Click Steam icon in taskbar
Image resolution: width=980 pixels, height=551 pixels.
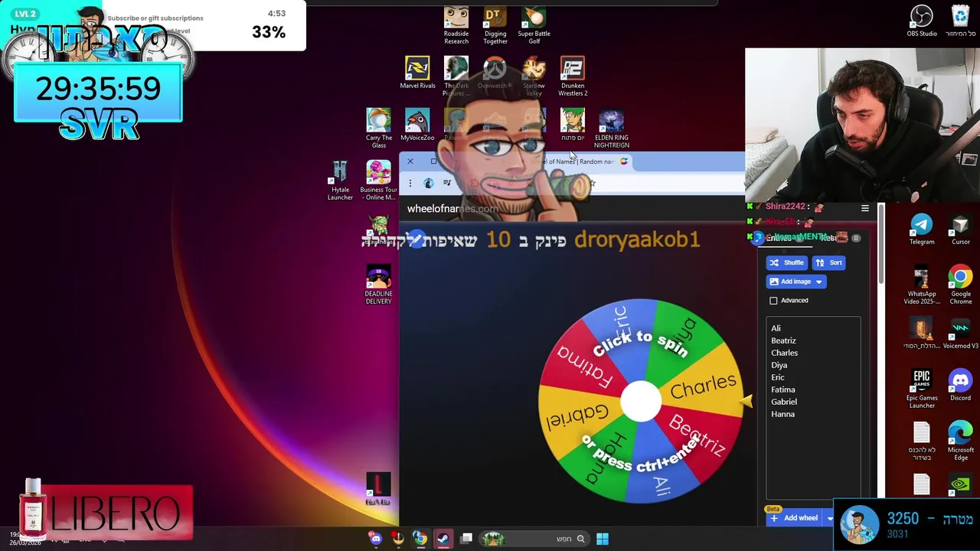tap(443, 539)
